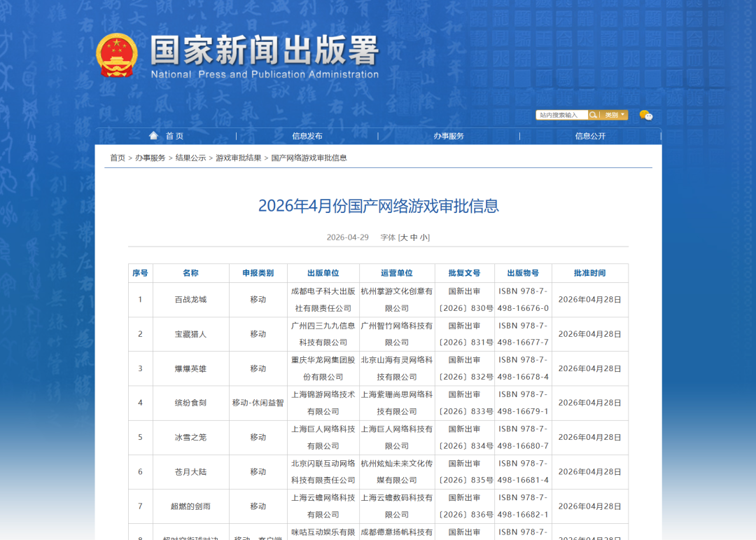Click approval number 国新出审〔2026〕832号
This screenshot has height=540, width=756.
click(x=464, y=368)
